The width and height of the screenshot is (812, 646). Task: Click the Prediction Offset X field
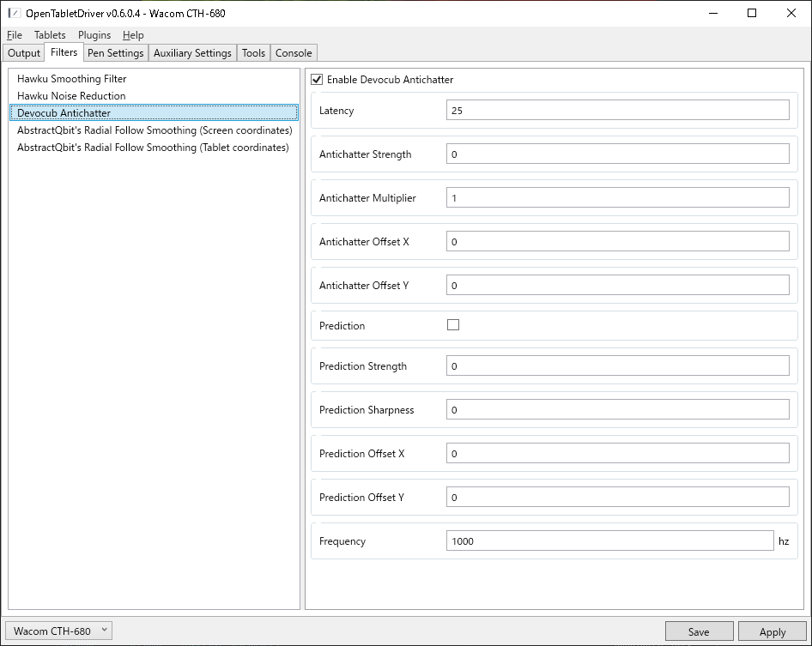618,454
